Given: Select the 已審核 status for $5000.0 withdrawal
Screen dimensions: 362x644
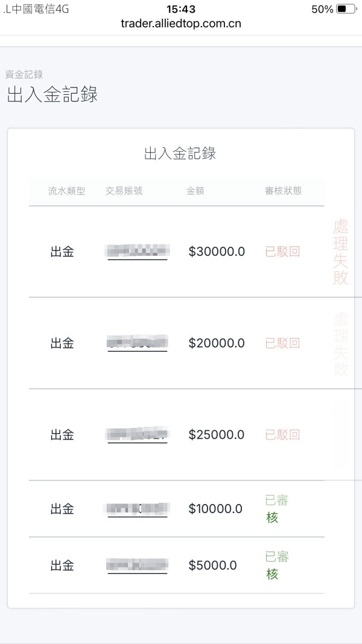Looking at the screenshot, I should tap(276, 566).
